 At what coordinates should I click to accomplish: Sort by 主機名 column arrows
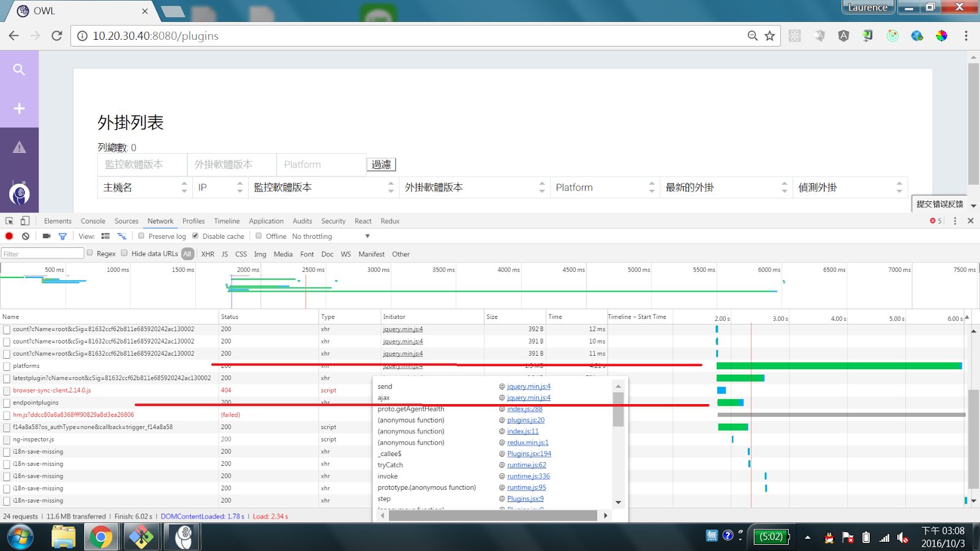pos(184,187)
